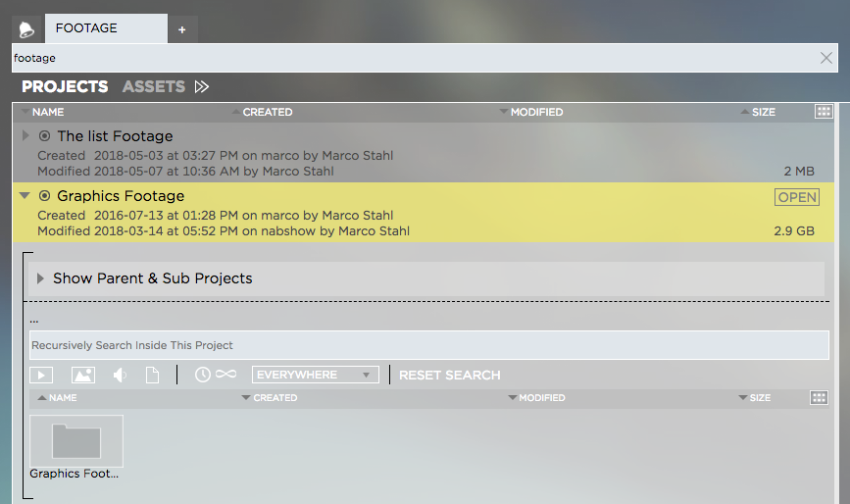Add a new tab with plus icon
This screenshot has width=850, height=504.
coord(181,29)
